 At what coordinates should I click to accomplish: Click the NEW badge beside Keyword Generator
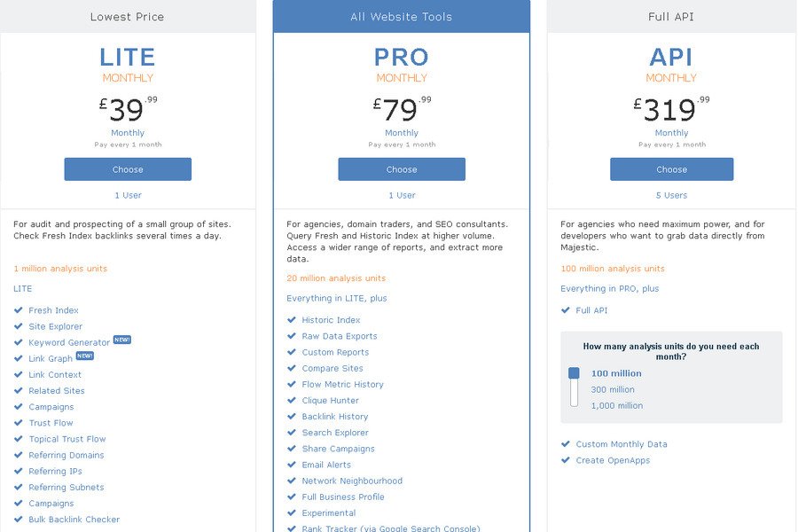click(122, 340)
